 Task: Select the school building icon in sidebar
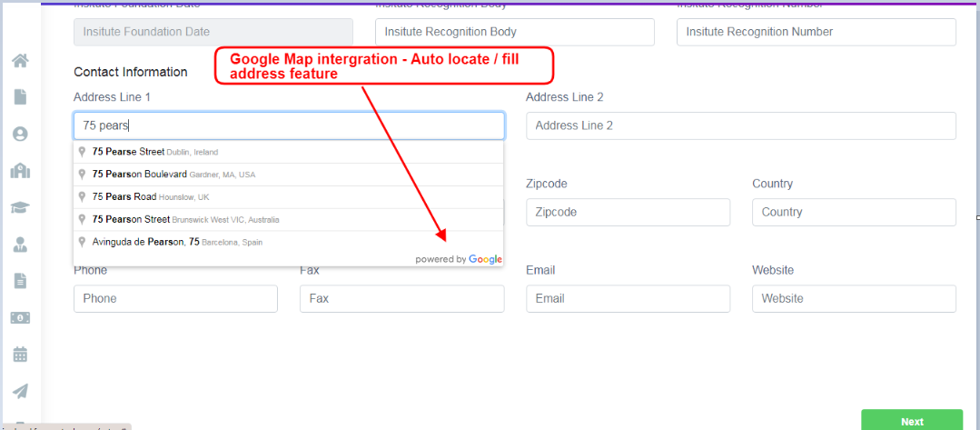tap(20, 171)
